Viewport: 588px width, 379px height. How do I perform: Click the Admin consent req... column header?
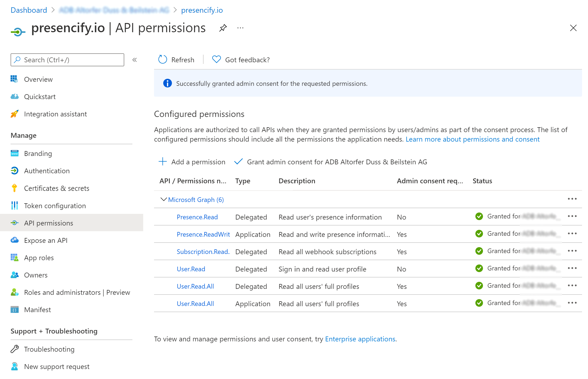point(430,181)
